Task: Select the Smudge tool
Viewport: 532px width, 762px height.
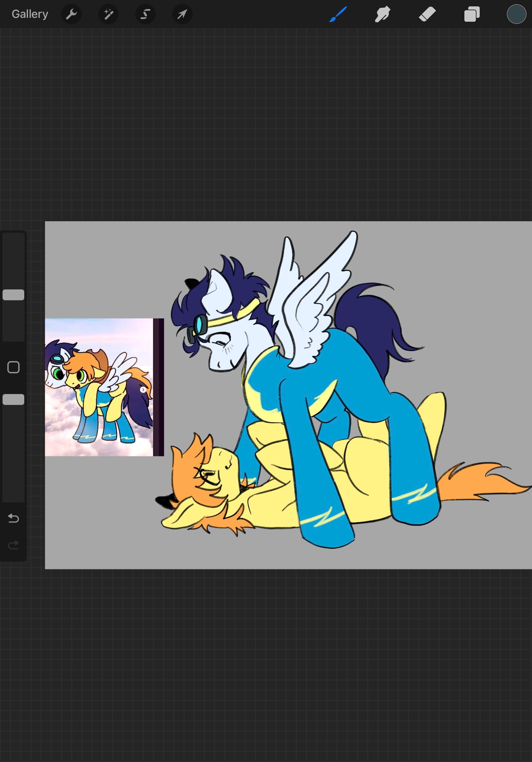Action: click(382, 14)
